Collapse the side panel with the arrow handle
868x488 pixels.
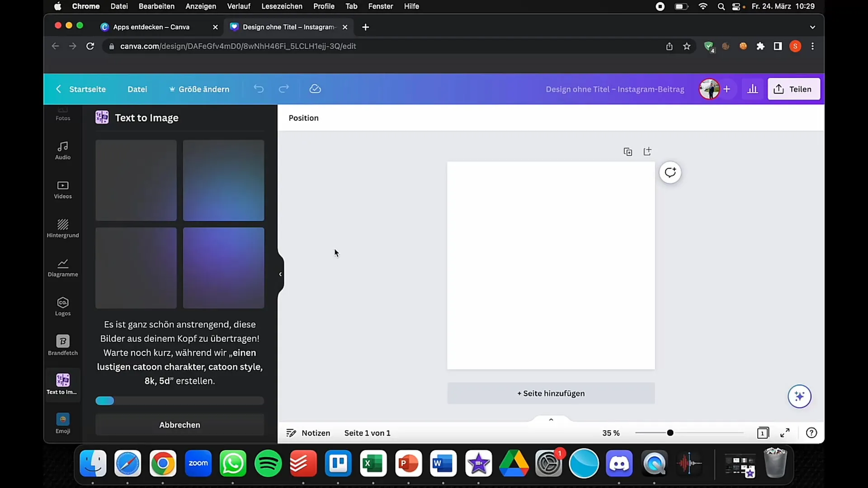[x=280, y=274]
